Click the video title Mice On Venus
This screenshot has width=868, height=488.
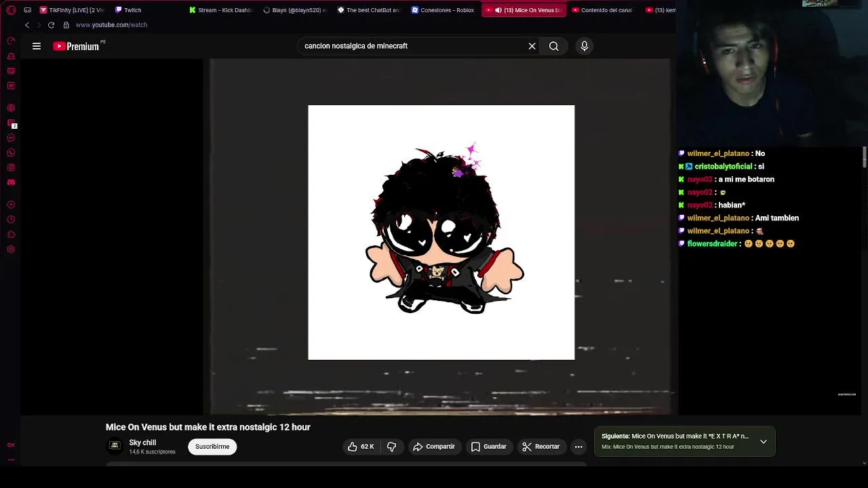(208, 427)
